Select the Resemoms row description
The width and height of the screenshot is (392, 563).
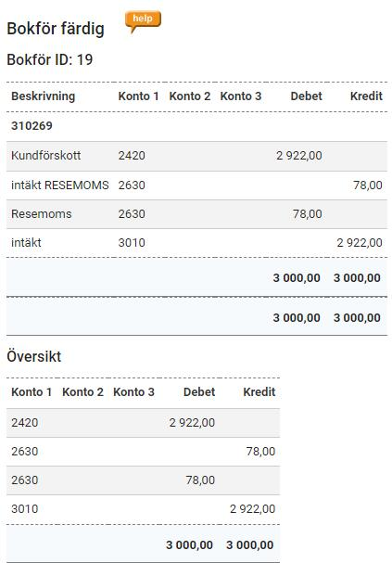42,214
